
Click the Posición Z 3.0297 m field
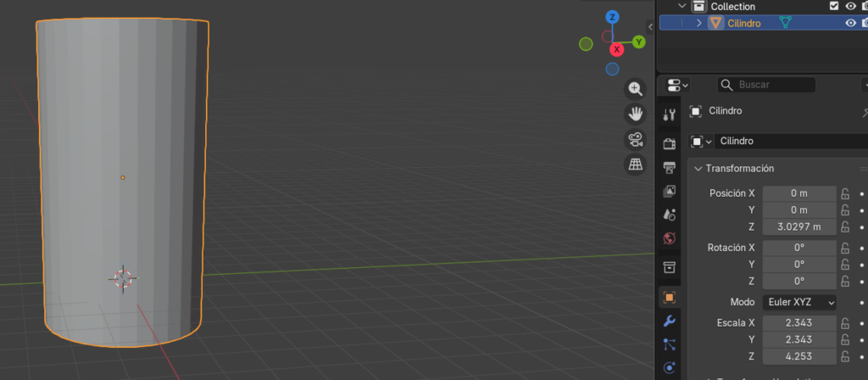click(x=799, y=226)
